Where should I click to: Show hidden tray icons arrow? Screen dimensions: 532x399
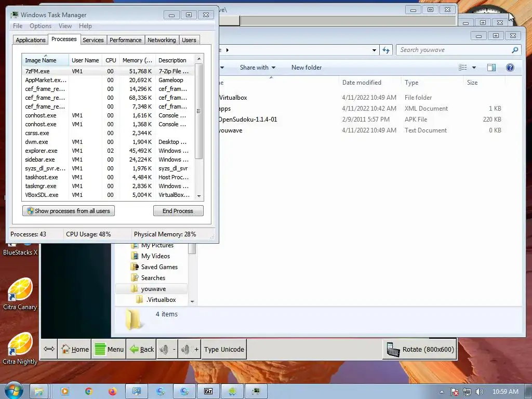[442, 392]
